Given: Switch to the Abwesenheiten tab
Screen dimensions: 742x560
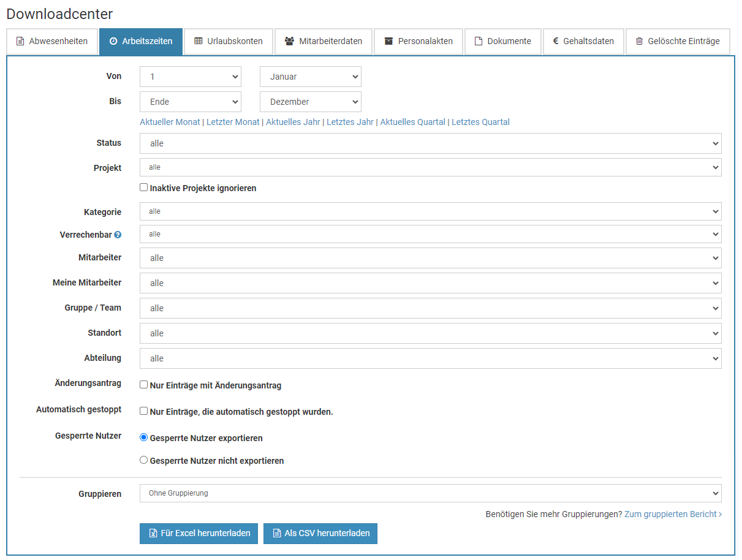Looking at the screenshot, I should pyautogui.click(x=52, y=42).
